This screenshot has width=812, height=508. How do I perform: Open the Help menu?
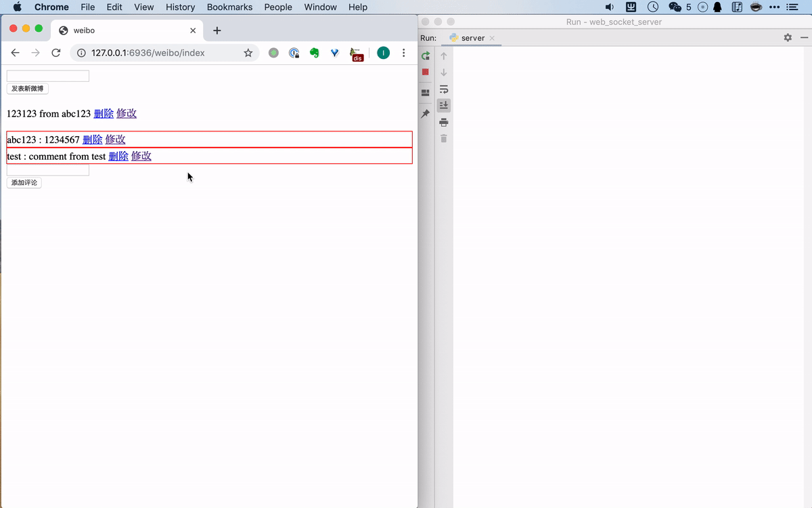(x=358, y=7)
